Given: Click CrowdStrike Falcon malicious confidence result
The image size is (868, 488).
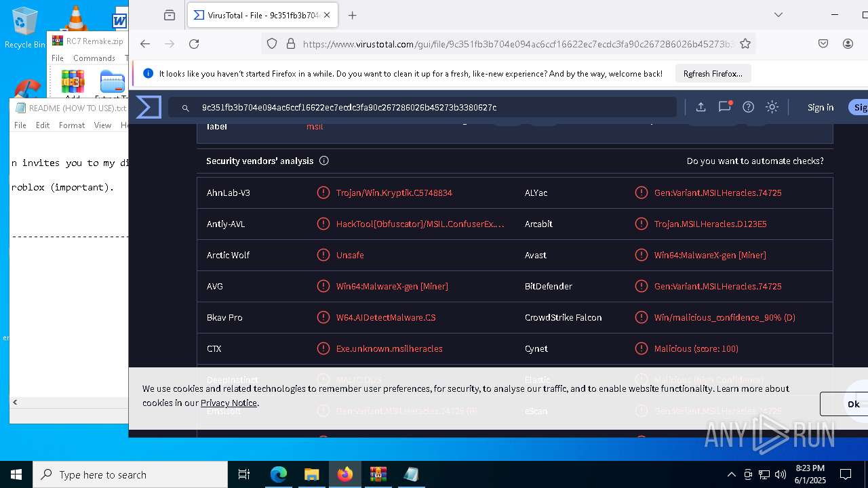Looking at the screenshot, I should (x=724, y=317).
